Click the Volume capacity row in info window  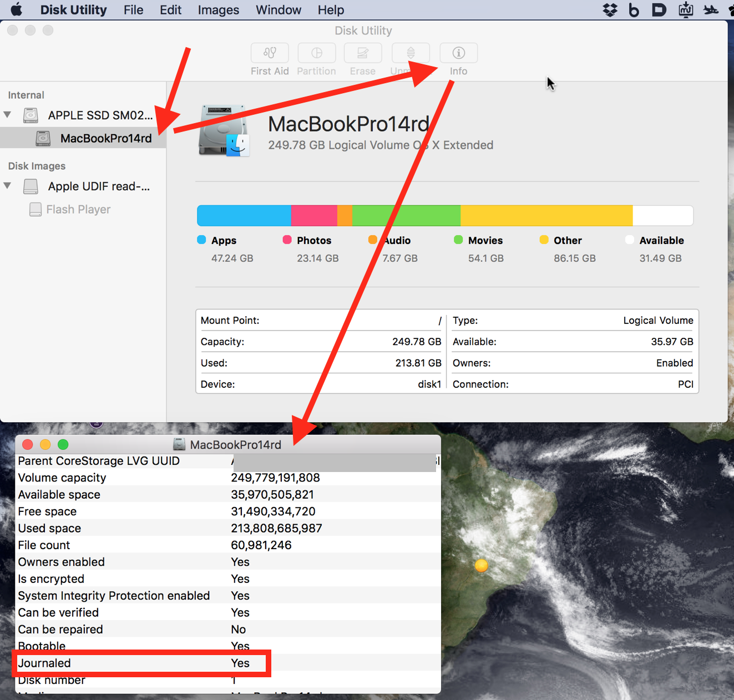pyautogui.click(x=228, y=478)
